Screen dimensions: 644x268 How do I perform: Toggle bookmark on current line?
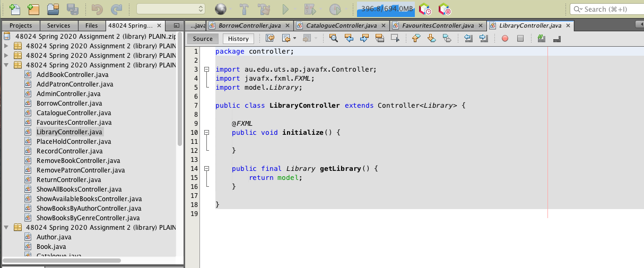447,38
